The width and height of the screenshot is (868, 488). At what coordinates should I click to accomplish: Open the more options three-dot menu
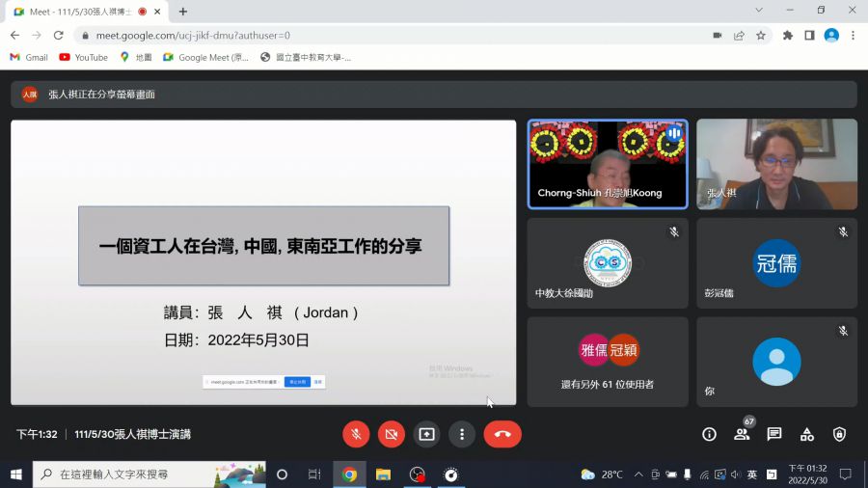[462, 434]
